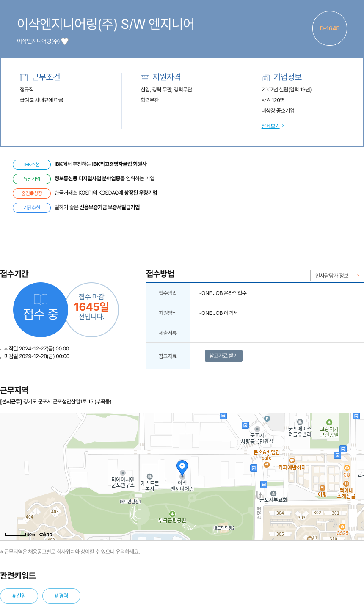Click the 중견●상장 badge
364x604 pixels.
click(x=32, y=193)
